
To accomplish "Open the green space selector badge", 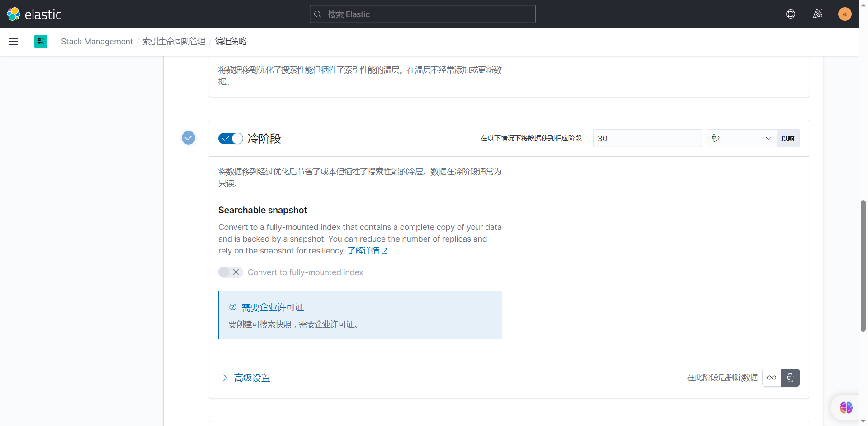I will tap(41, 42).
